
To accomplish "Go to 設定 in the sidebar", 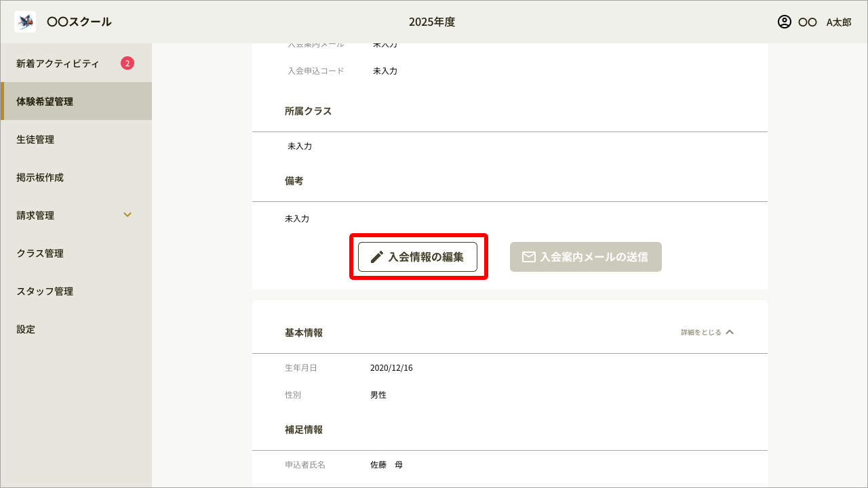I will coord(24,329).
